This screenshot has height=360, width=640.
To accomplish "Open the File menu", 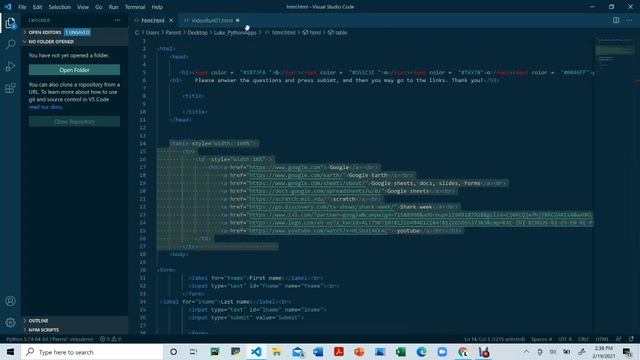I will 22,7.
